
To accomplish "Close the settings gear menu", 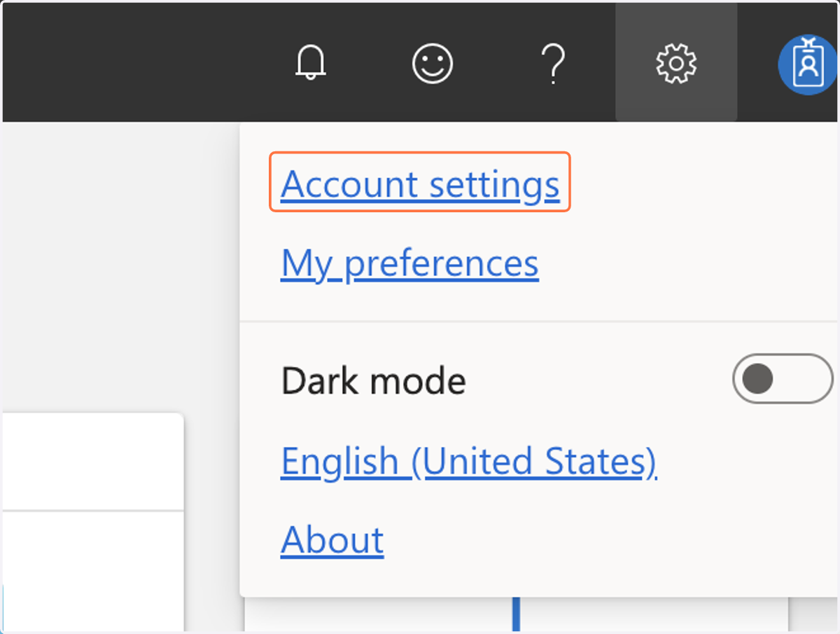I will coord(675,64).
